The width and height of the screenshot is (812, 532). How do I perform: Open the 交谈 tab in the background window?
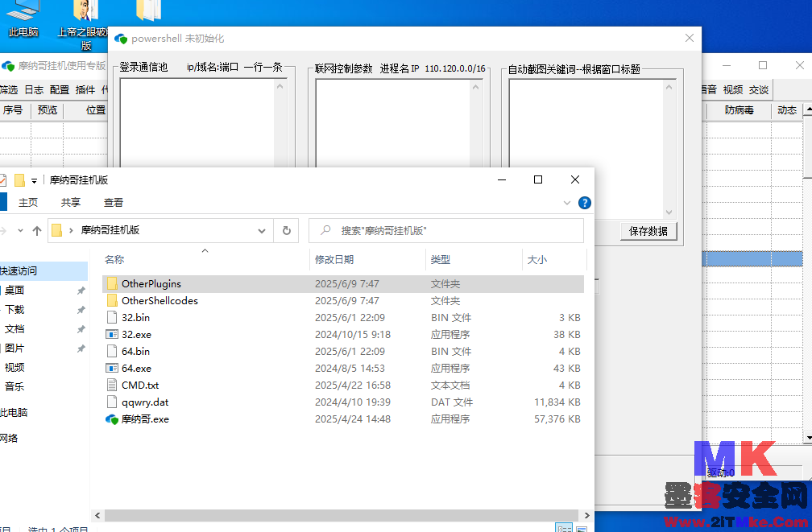click(759, 89)
